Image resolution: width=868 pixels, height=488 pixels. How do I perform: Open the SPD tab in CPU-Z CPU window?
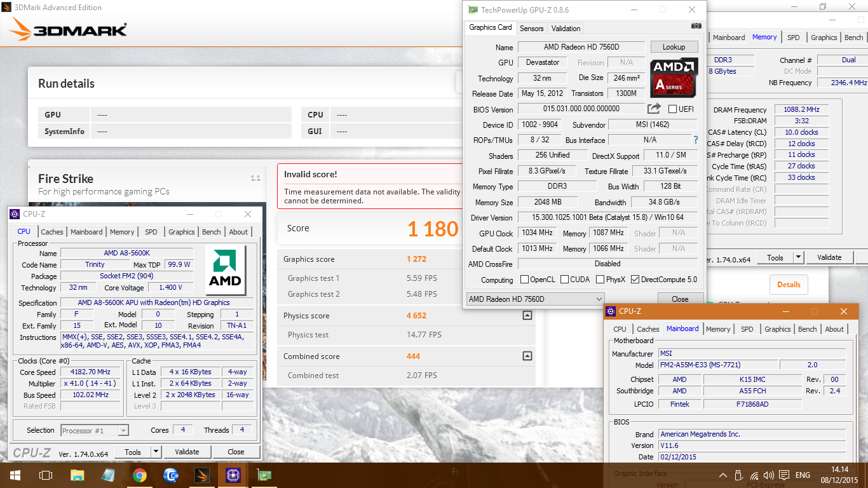pos(151,232)
